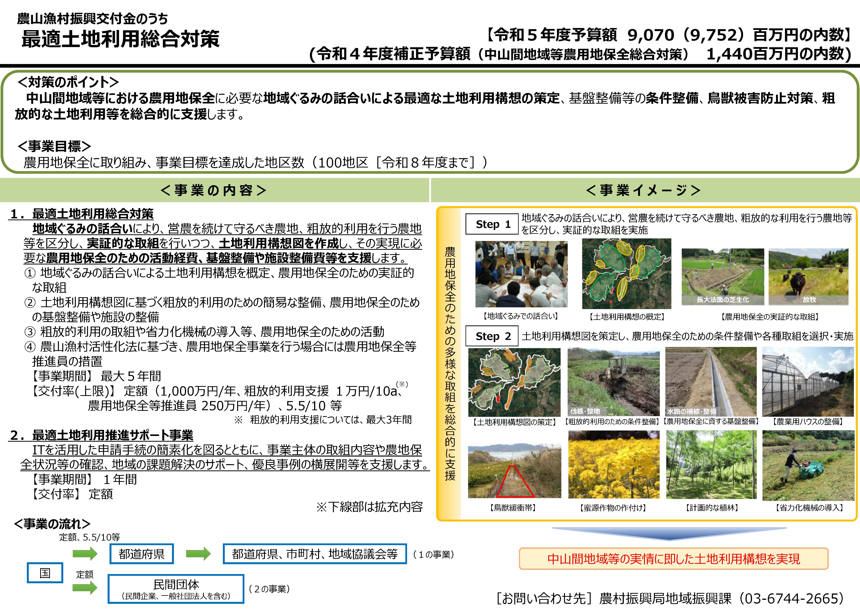Click the blue downward arrow below the image panel

(x=669, y=533)
